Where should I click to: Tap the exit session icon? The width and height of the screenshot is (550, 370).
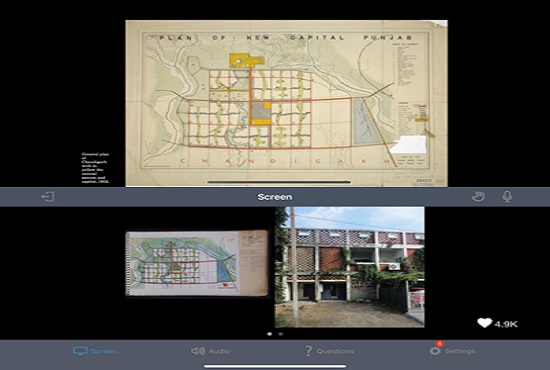pos(48,197)
